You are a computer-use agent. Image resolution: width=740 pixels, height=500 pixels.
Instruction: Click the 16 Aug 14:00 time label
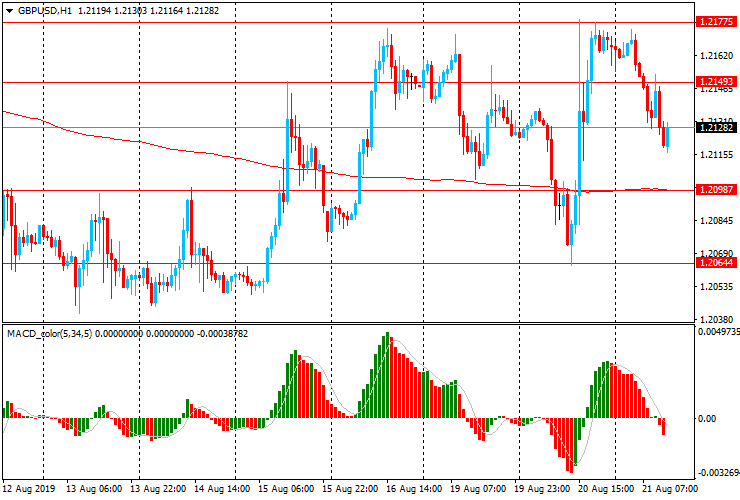(x=414, y=489)
